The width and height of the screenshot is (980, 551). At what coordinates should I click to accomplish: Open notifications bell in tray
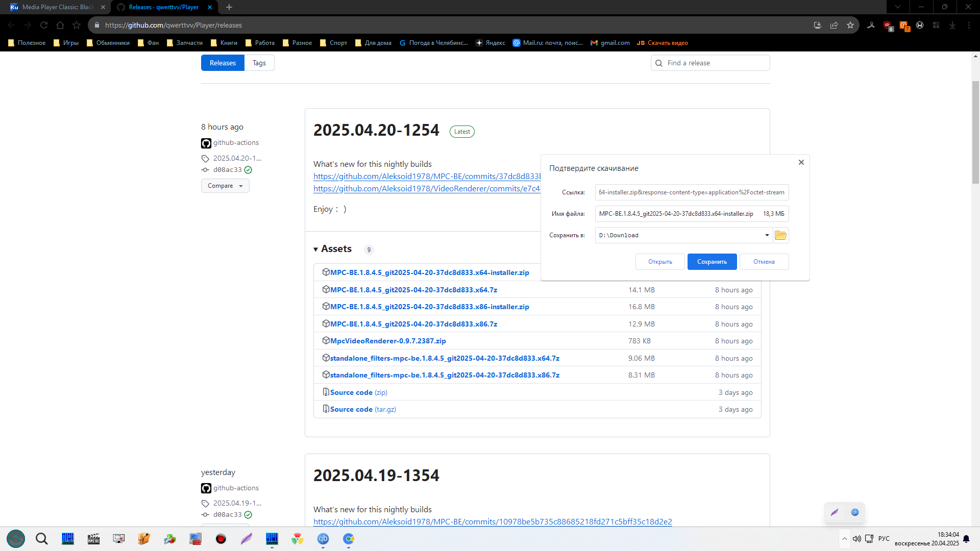(966, 539)
